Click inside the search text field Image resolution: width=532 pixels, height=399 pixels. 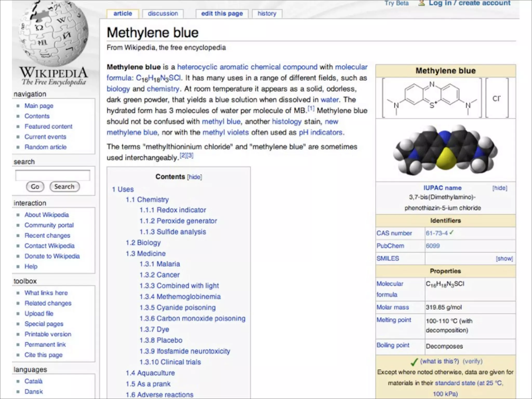tap(53, 175)
